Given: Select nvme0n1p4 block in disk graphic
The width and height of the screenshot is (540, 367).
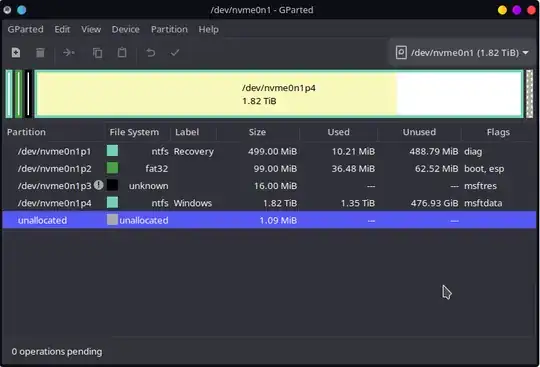Looking at the screenshot, I should tap(279, 94).
